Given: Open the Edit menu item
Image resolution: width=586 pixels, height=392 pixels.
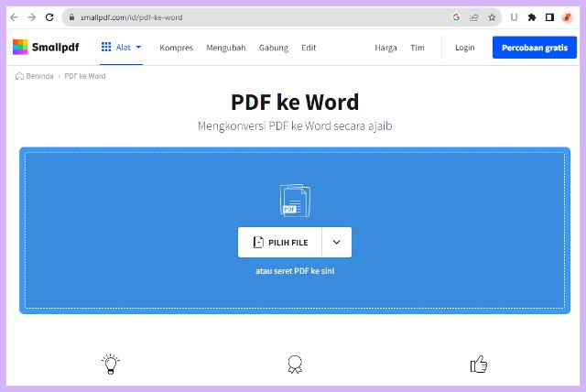Looking at the screenshot, I should tap(309, 48).
